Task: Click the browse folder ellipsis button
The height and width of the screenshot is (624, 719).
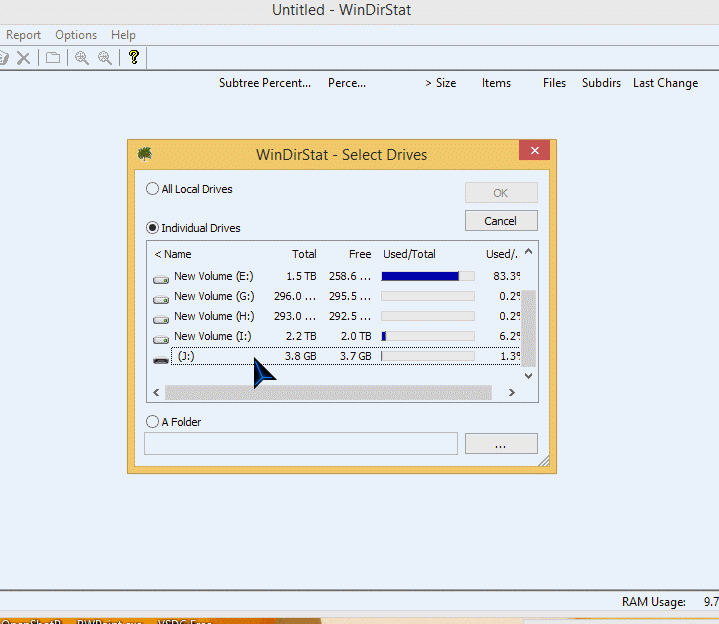Action: coord(501,444)
